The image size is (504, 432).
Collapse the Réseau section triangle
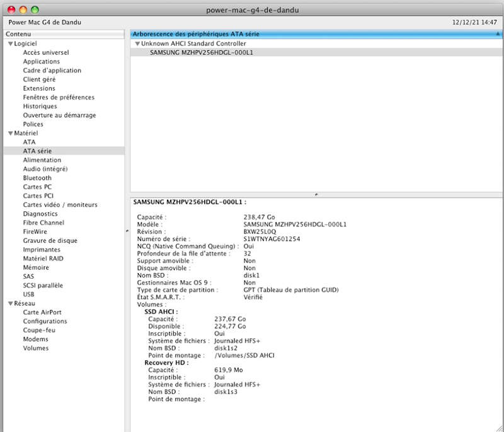point(10,303)
